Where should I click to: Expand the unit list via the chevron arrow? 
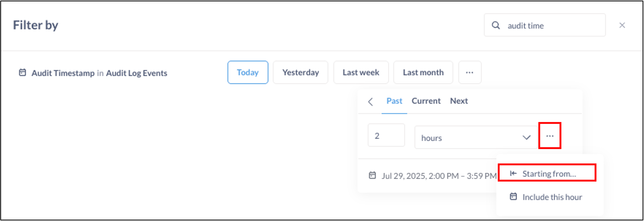click(527, 138)
